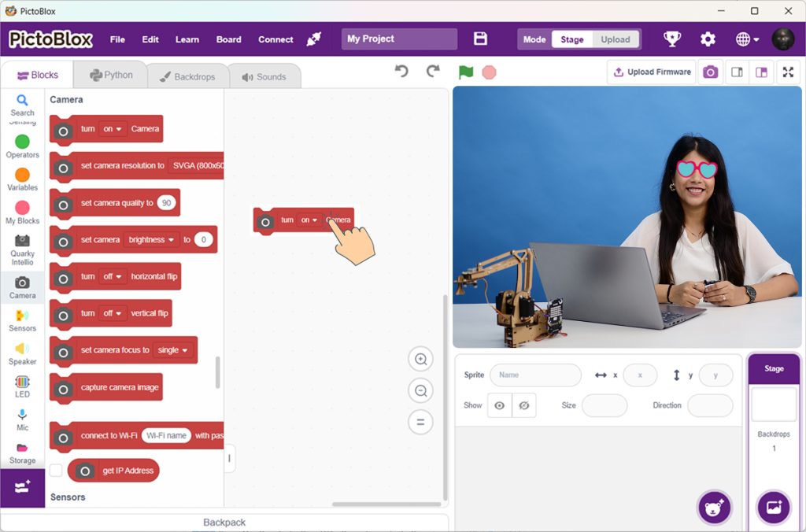This screenshot has height=532, width=806.
Task: Open the language globe dropdown
Action: coord(747,39)
